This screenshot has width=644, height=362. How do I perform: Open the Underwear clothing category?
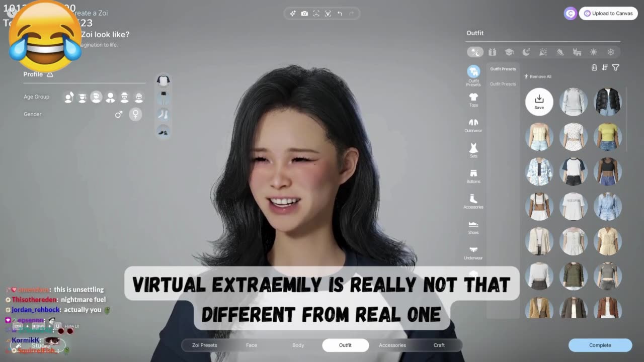[x=473, y=253]
